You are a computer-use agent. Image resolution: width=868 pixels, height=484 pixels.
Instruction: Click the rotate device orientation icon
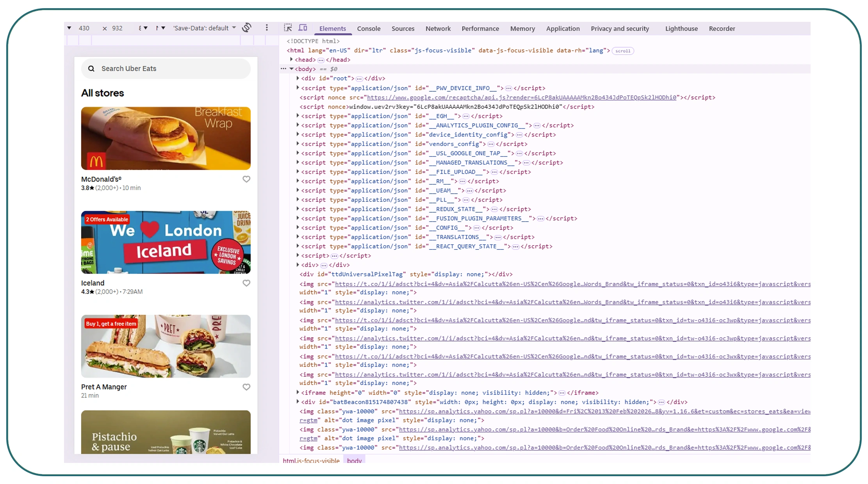coord(246,28)
